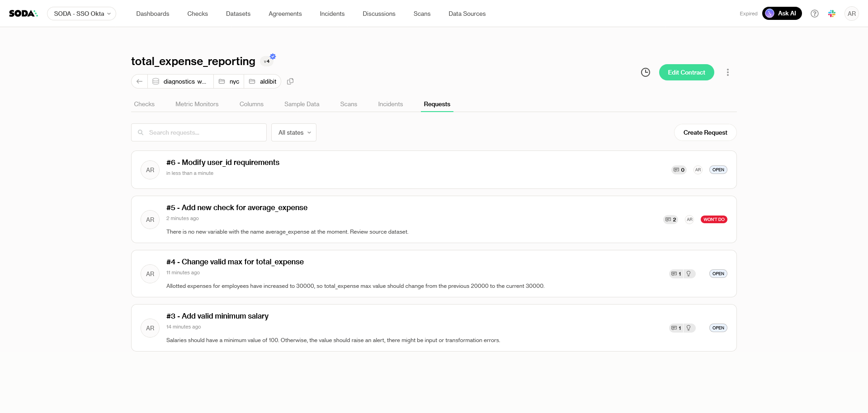Open the help question mark icon

click(x=814, y=14)
